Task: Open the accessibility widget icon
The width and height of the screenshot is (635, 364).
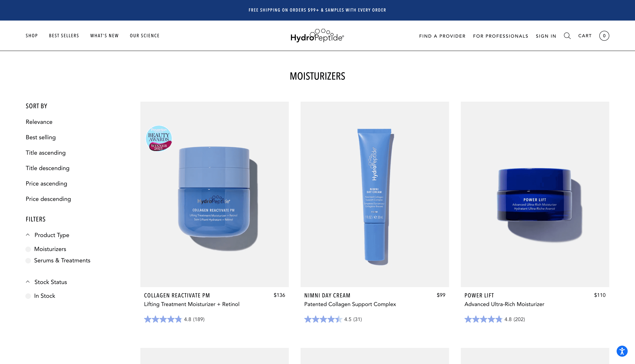Action: pyautogui.click(x=622, y=351)
